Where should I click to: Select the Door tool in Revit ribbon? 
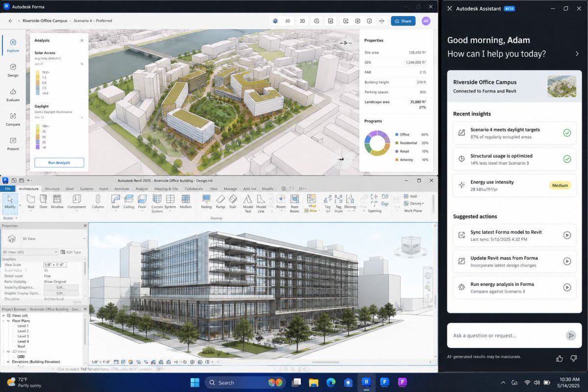click(x=44, y=202)
